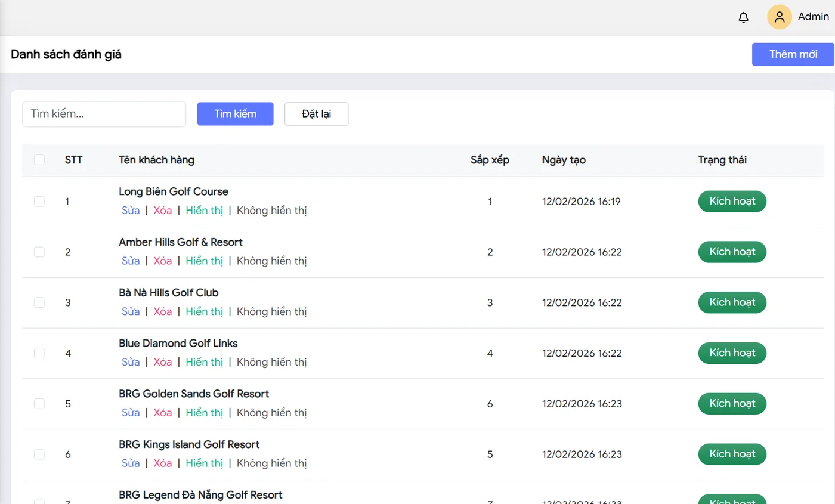Click Hiển thị for BRG Golden Sands Golf Resort

204,413
